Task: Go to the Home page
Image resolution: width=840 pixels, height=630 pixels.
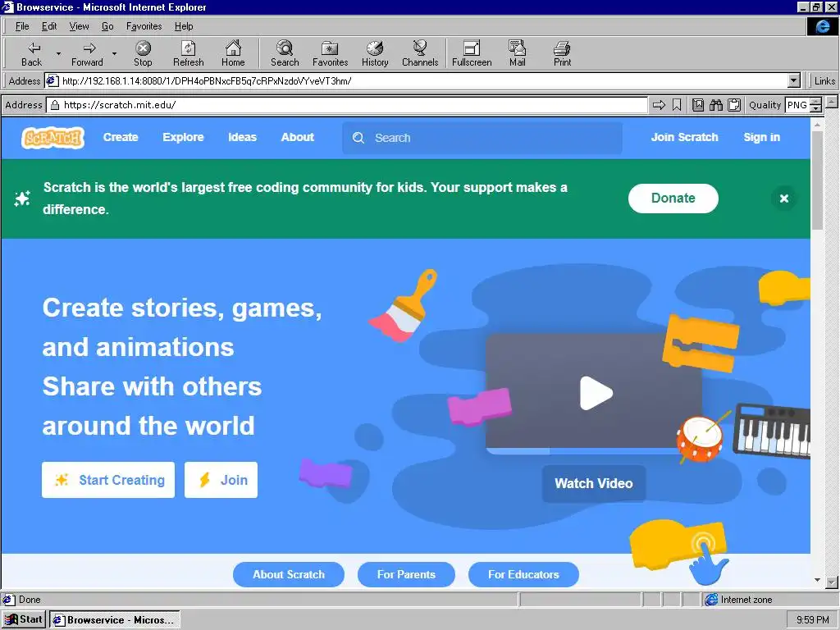Action: tap(233, 54)
